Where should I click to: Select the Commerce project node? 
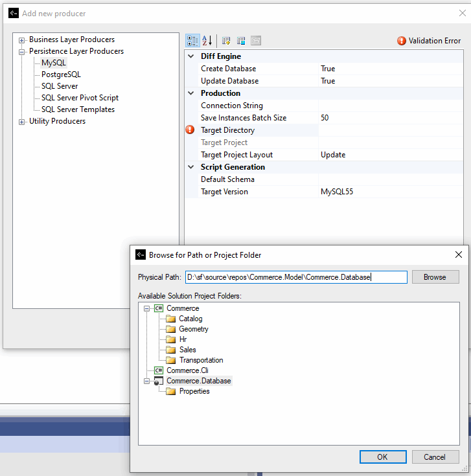click(183, 308)
